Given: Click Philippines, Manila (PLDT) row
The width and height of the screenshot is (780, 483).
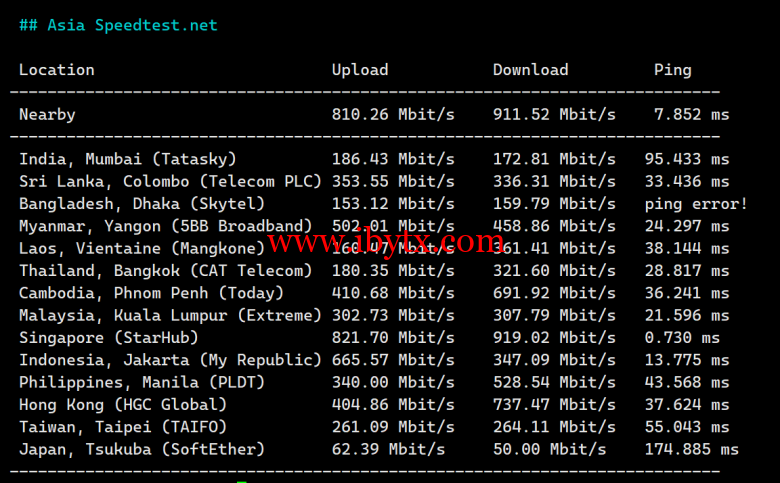Looking at the screenshot, I should point(123,383).
